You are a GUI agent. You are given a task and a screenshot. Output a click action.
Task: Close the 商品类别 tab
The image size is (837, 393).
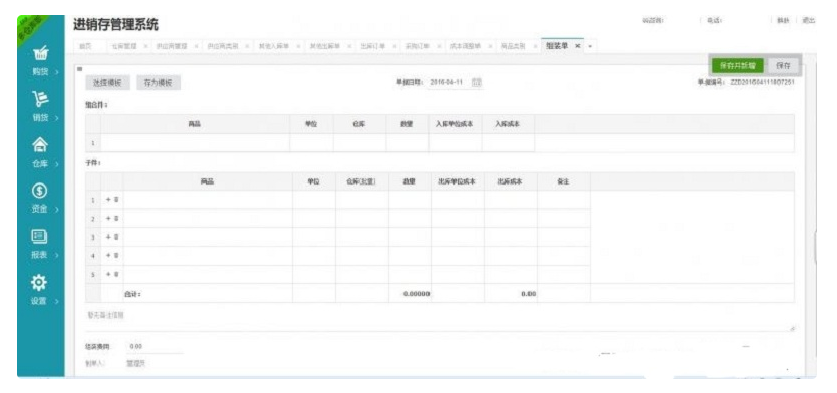(x=535, y=46)
